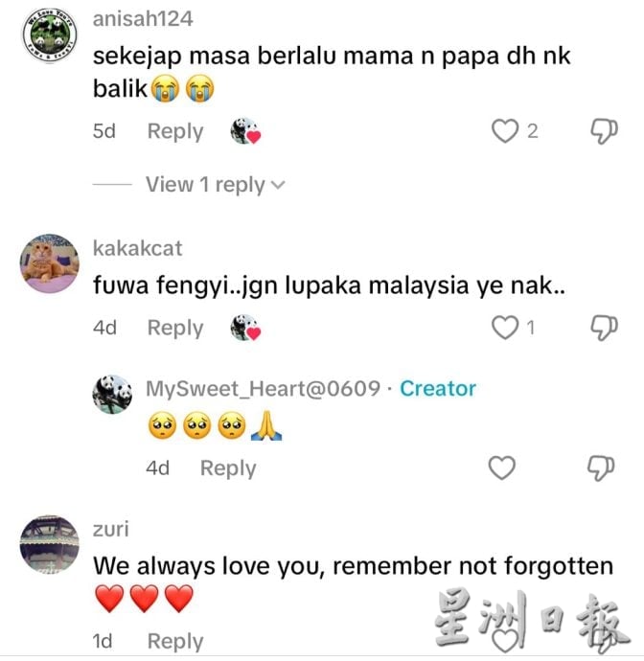Reply to anisah124's comment
The image size is (644, 661).
pyautogui.click(x=175, y=131)
